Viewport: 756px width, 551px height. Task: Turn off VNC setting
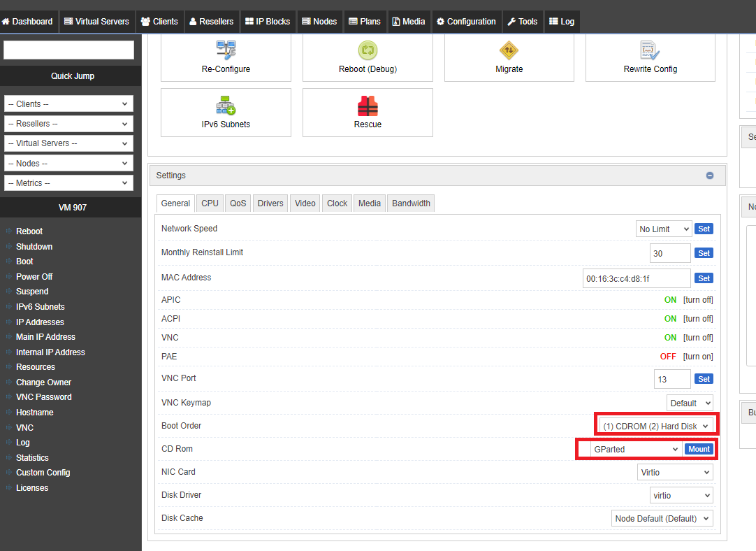[x=698, y=338]
